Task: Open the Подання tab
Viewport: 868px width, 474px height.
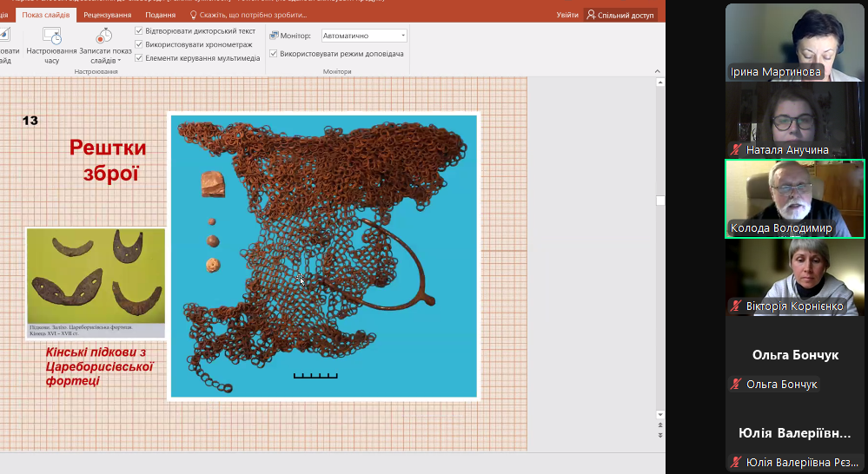Action: [161, 15]
